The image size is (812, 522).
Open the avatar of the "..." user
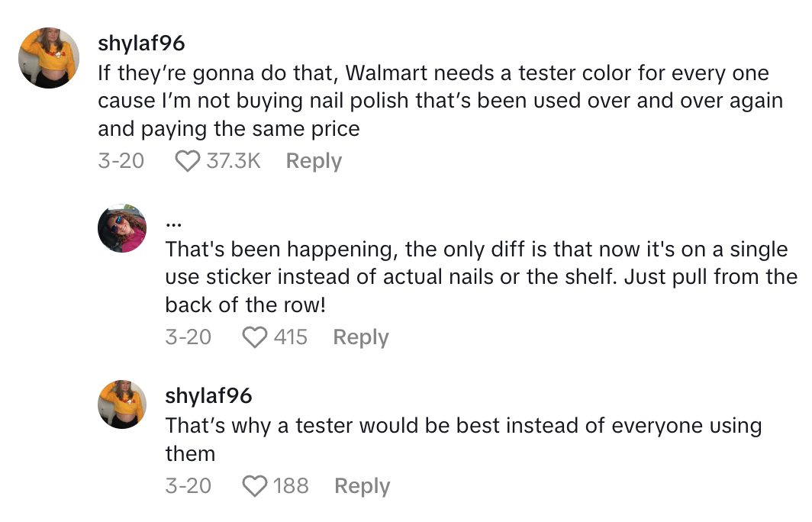click(122, 228)
